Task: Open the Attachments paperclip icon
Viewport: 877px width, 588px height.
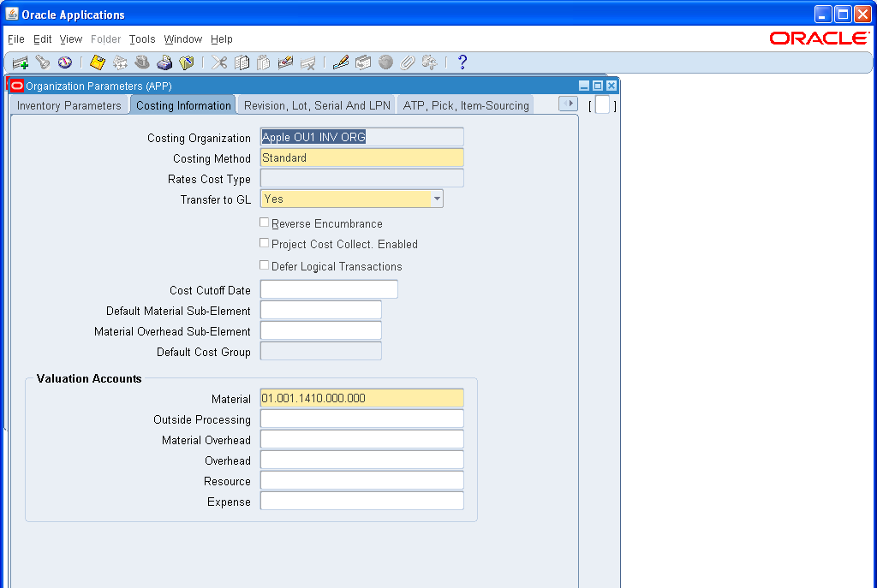Action: coord(407,62)
